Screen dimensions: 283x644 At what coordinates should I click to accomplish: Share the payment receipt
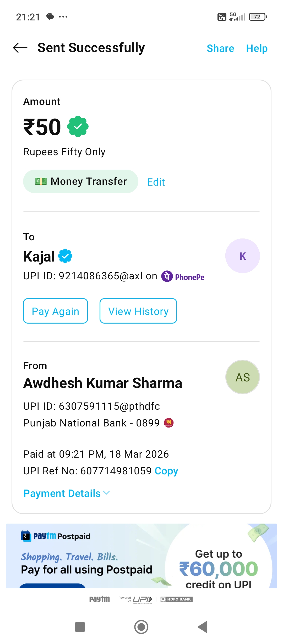(x=220, y=48)
